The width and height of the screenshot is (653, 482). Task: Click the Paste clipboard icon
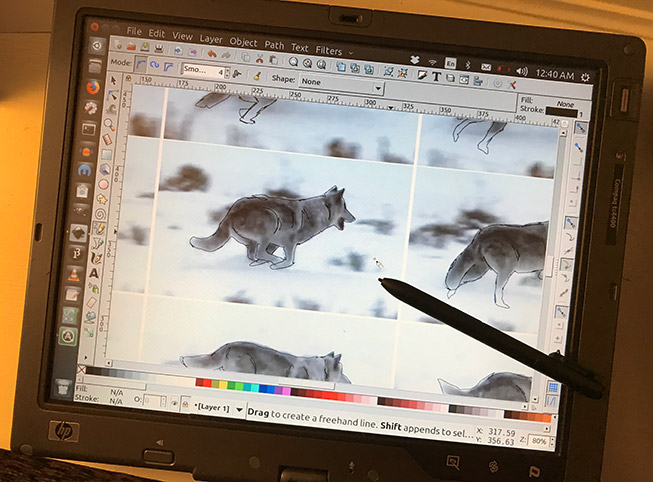tap(274, 60)
